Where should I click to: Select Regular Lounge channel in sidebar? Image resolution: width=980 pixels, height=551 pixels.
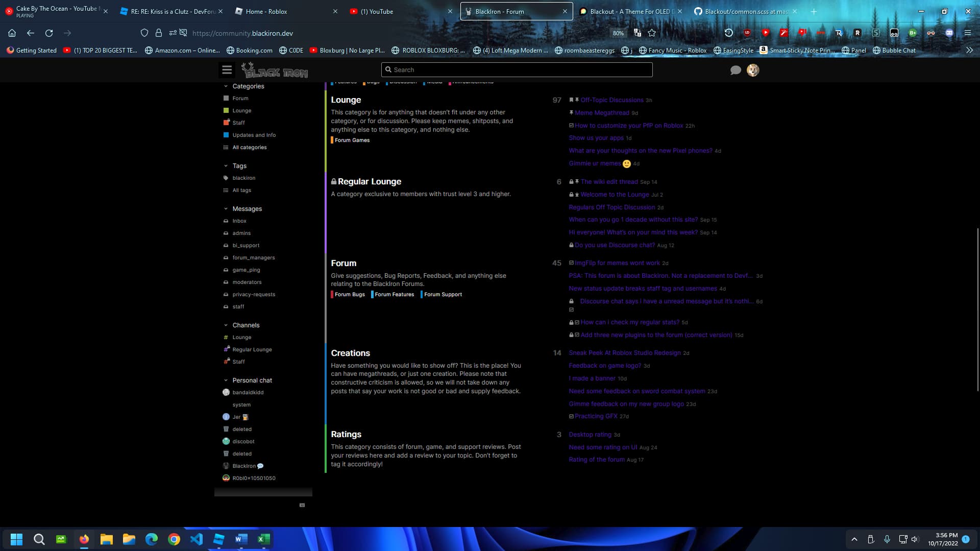pos(252,350)
